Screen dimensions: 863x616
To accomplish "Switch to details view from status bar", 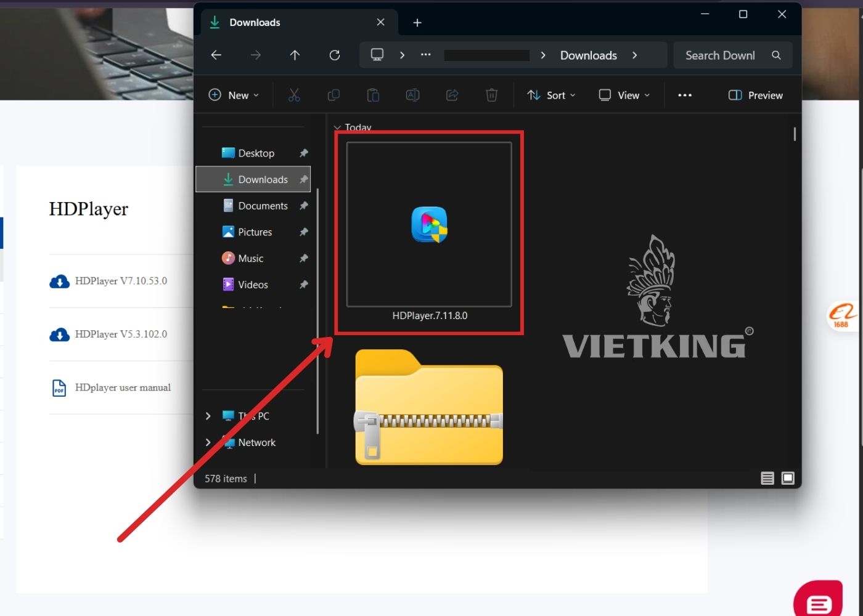I will (x=767, y=478).
